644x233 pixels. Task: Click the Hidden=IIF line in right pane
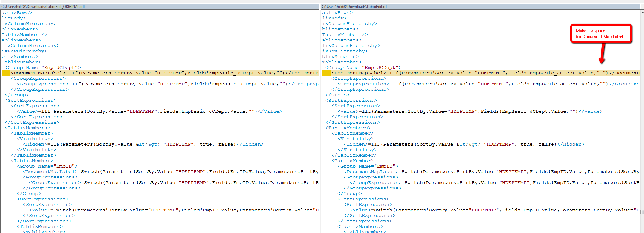click(x=464, y=144)
